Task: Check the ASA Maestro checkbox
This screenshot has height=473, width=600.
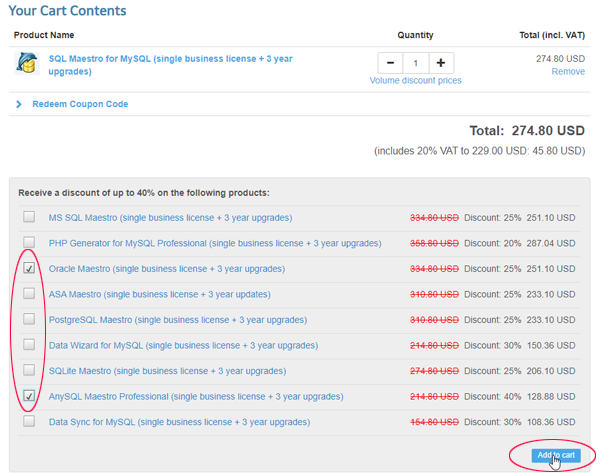Action: (29, 294)
